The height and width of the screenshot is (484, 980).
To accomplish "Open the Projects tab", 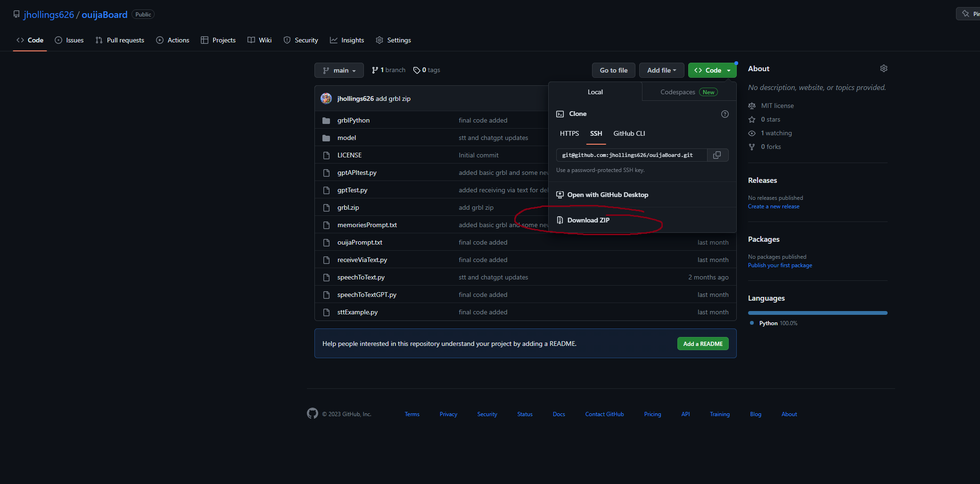I will coord(218,40).
